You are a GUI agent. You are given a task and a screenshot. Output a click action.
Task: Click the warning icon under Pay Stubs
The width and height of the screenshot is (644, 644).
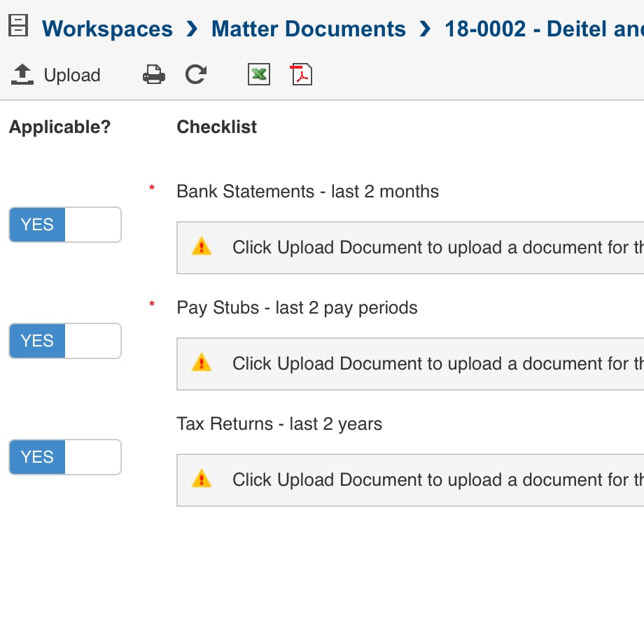click(x=202, y=363)
